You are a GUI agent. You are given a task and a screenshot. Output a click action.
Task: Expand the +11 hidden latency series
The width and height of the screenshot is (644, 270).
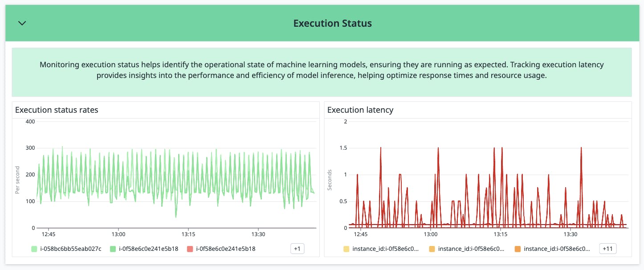pos(608,249)
